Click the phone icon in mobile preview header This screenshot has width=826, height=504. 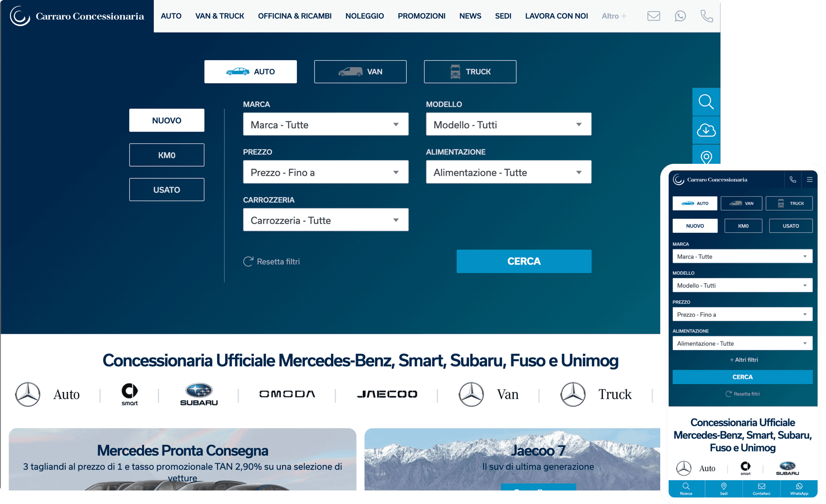(x=793, y=180)
